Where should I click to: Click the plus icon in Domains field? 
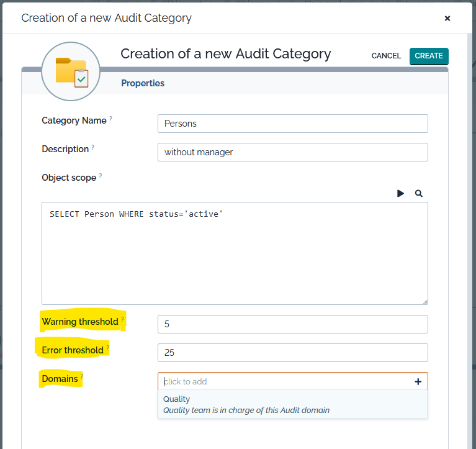(x=418, y=382)
